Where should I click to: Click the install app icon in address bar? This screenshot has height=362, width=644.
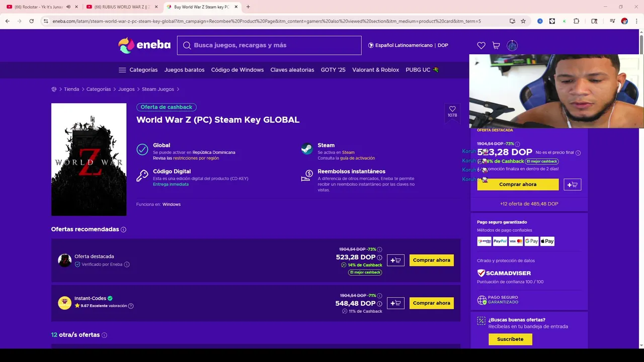[512, 21]
